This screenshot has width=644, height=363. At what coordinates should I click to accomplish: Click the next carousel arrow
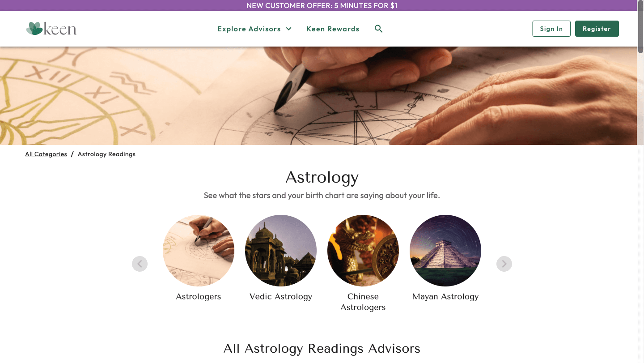point(504,264)
